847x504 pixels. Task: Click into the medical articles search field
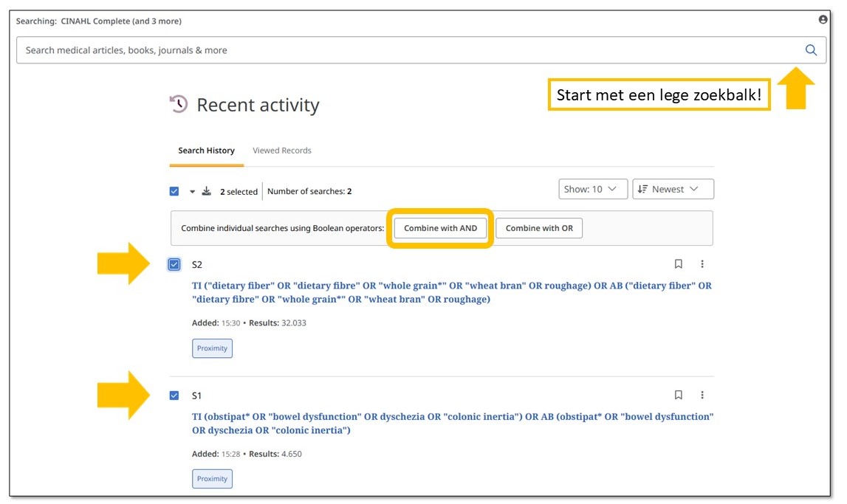tap(406, 50)
